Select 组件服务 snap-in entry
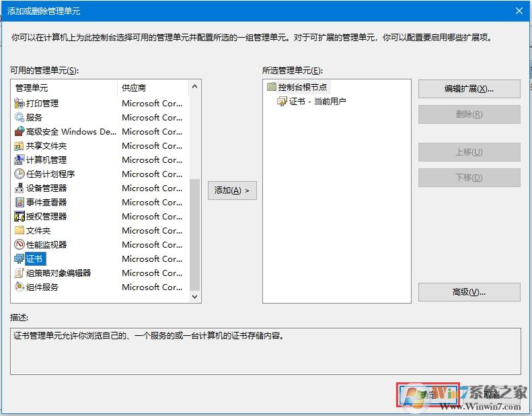 [x=42, y=287]
